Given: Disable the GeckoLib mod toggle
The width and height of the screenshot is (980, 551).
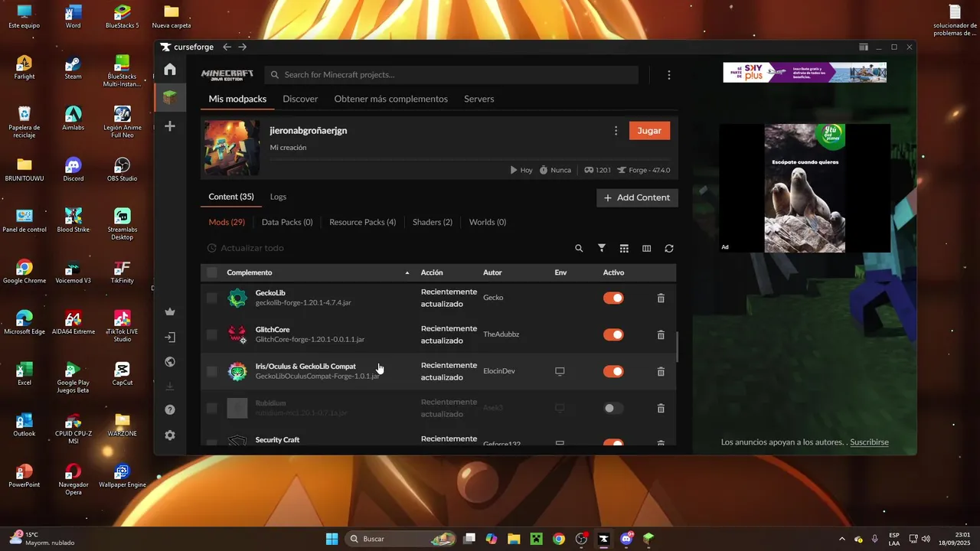Looking at the screenshot, I should [613, 298].
